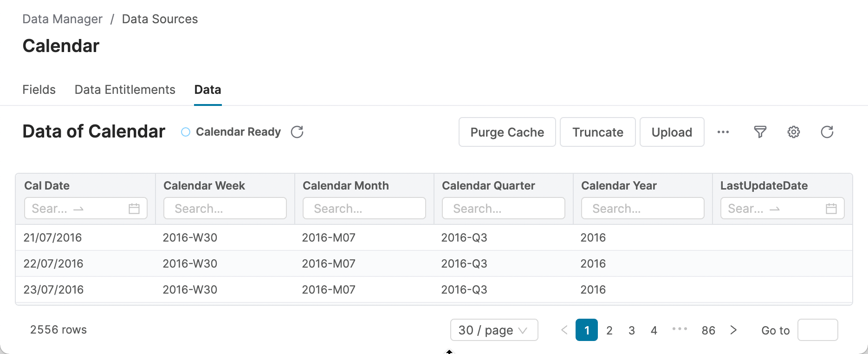Click the Calendar Quarter search box
Viewport: 868px width, 354px height.
click(x=504, y=209)
